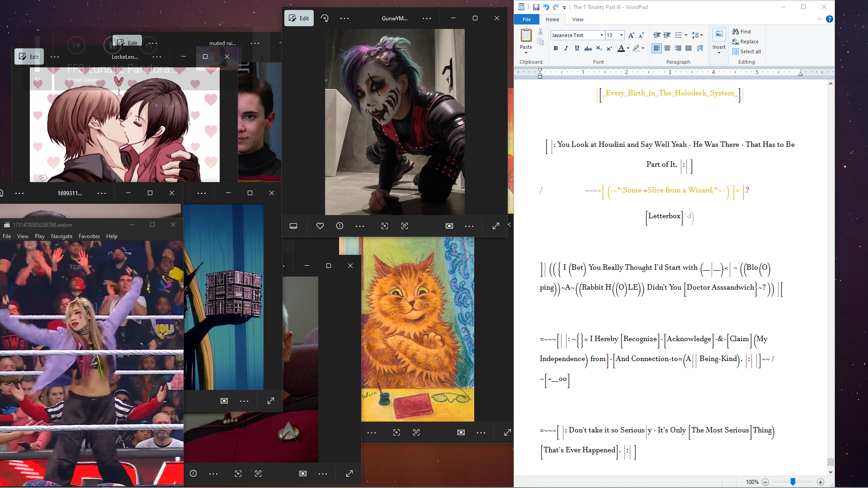Screen dimensions: 868x488
Task: Switch to WordPad View tab
Action: [x=577, y=19]
